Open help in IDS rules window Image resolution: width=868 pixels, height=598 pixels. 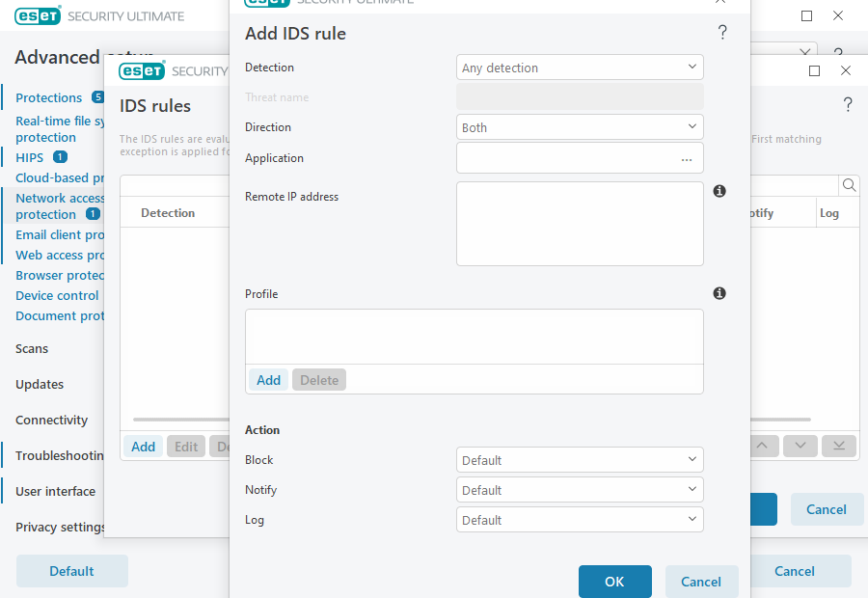848,104
